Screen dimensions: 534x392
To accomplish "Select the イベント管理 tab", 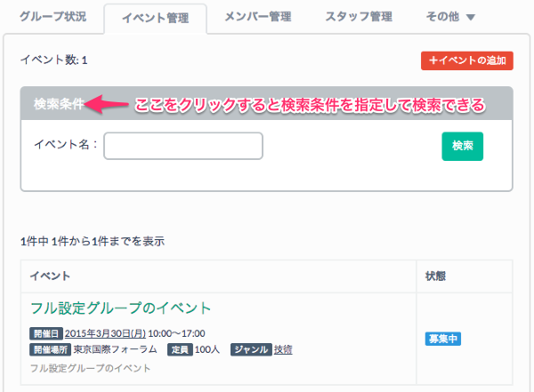I will [154, 18].
